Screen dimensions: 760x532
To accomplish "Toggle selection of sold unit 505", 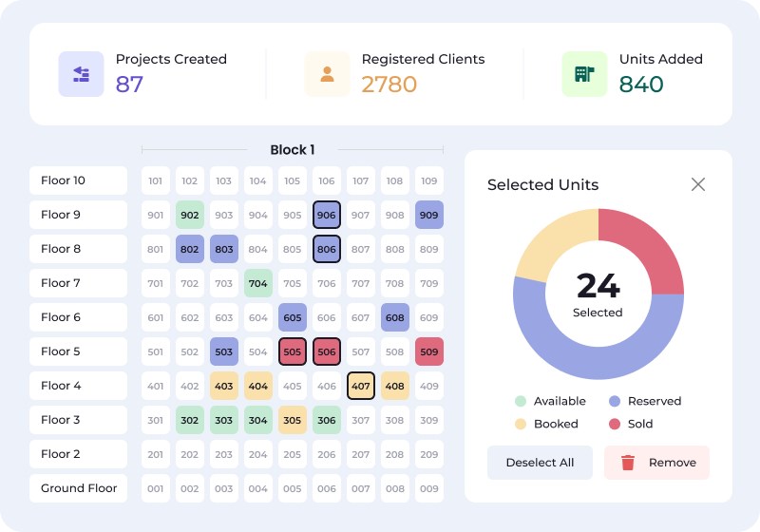I will tap(293, 351).
